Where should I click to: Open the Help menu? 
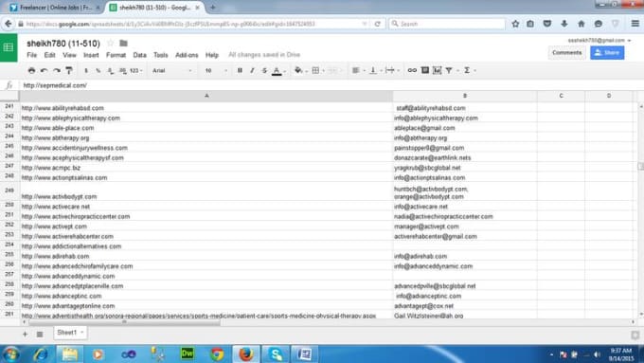212,55
